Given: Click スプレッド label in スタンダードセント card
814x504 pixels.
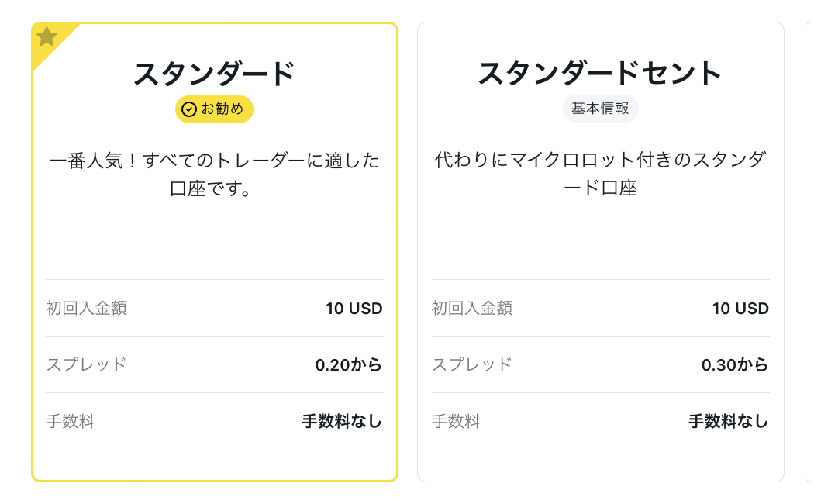Looking at the screenshot, I should (472, 364).
